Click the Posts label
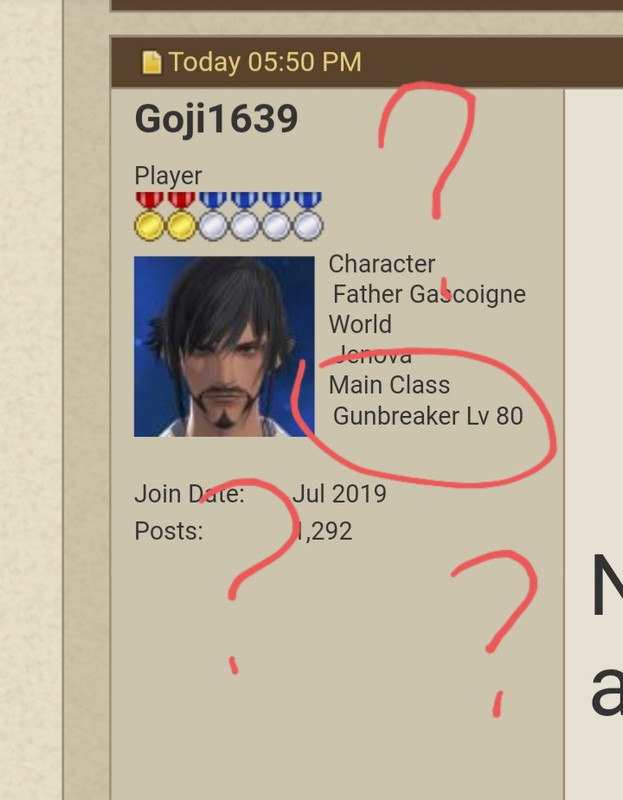Screen dimensions: 623x800 coord(168,531)
